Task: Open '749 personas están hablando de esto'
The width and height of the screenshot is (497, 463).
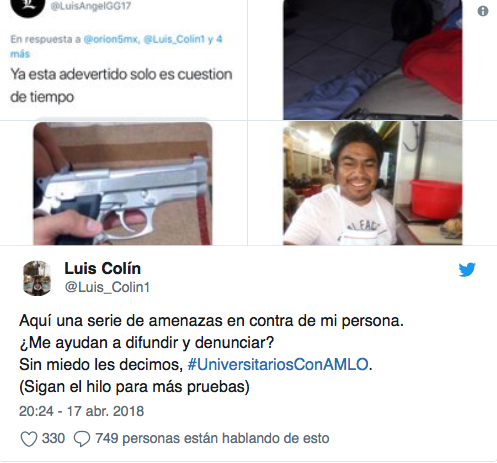Action: pos(212,438)
